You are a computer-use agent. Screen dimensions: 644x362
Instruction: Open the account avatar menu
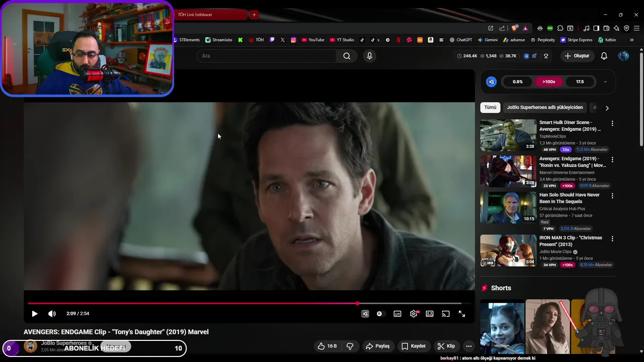pos(623,56)
